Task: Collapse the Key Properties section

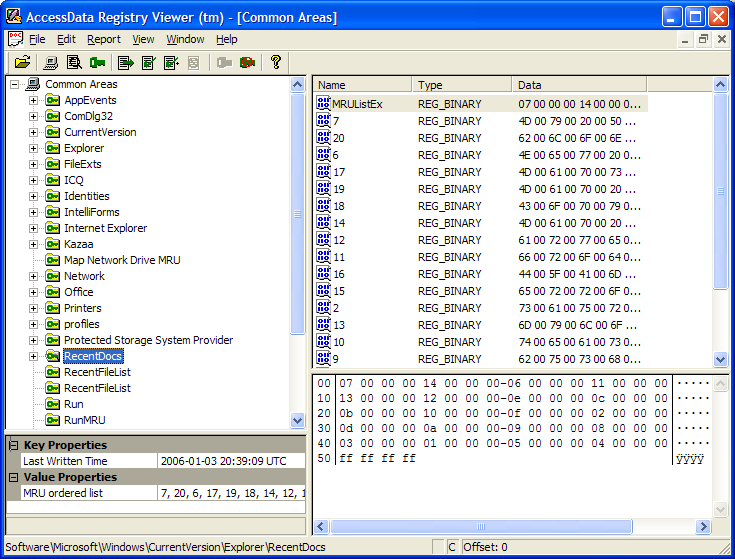Action: pos(14,445)
